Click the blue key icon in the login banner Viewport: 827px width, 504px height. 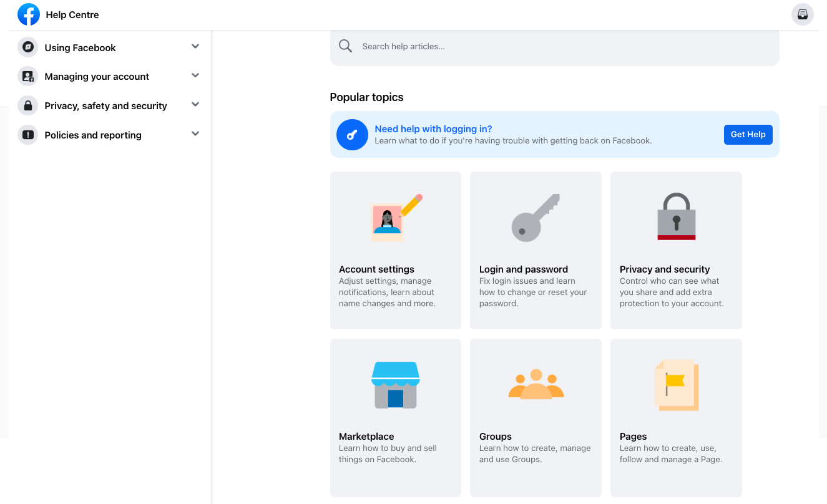(x=352, y=135)
